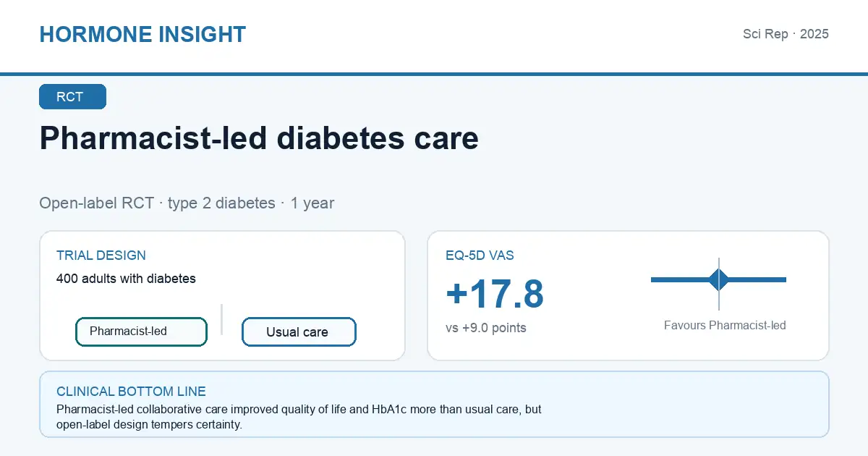Click the +17.8 result value
The width and height of the screenshot is (868, 456).
point(495,294)
